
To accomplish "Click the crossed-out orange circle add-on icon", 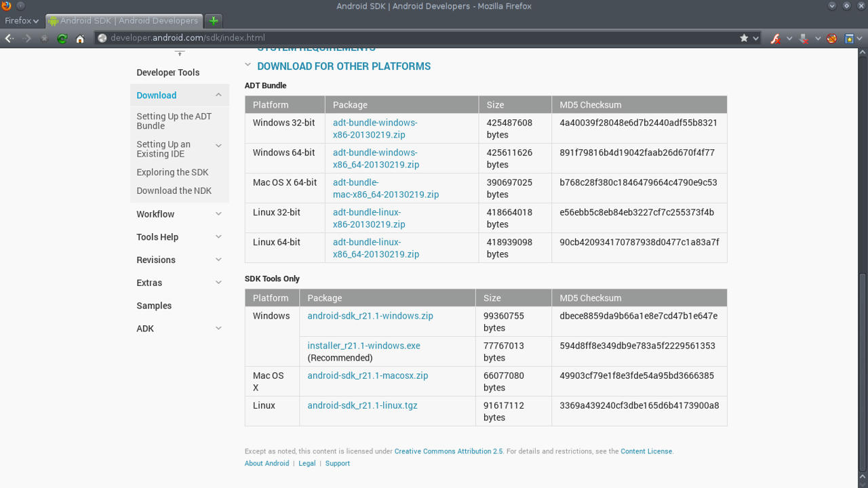I will (x=832, y=39).
